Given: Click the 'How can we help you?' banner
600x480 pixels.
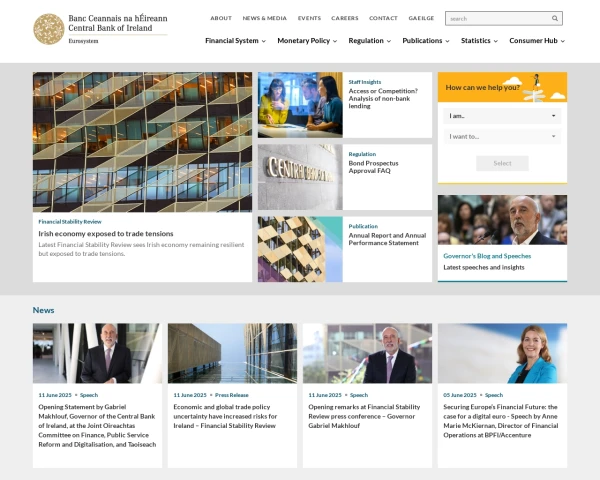Looking at the screenshot, I should 502,87.
